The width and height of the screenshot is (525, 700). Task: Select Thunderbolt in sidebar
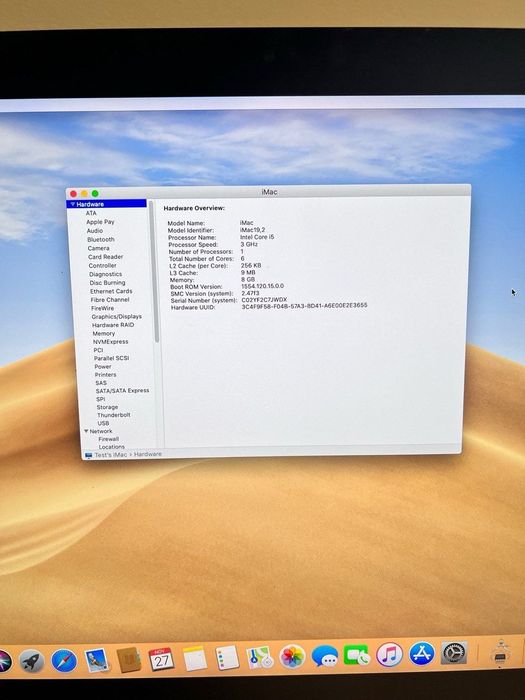point(114,415)
